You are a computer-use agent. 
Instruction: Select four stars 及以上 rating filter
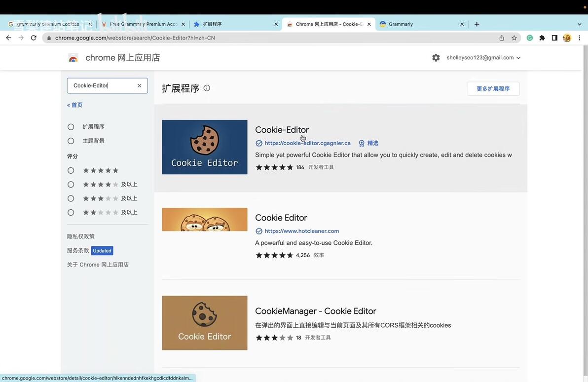tap(71, 184)
